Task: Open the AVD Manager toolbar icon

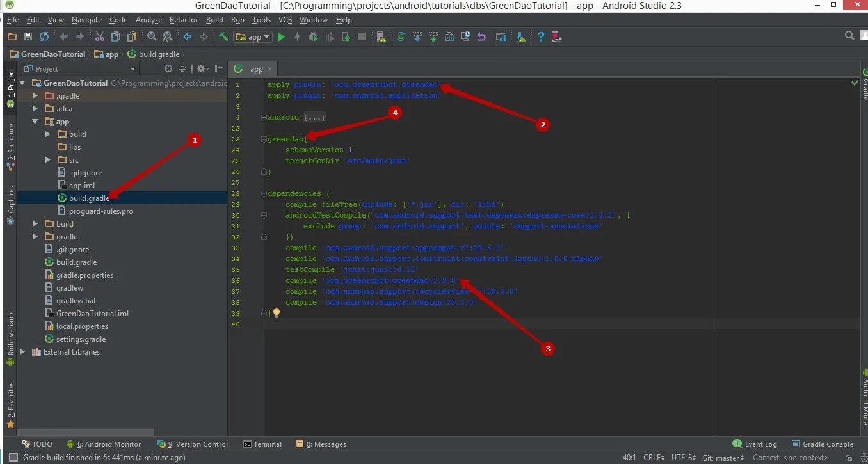Action: tap(382, 37)
